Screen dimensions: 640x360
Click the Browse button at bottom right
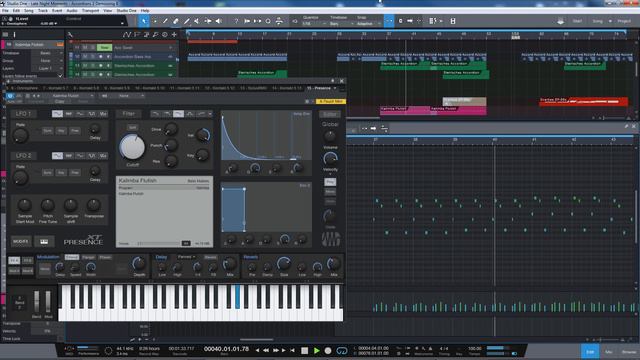tap(629, 351)
